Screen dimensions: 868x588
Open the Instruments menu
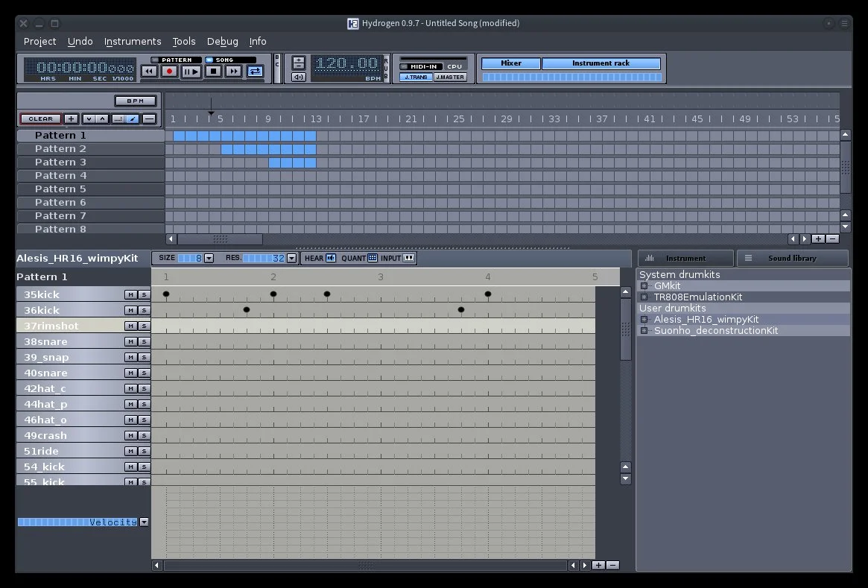(133, 42)
